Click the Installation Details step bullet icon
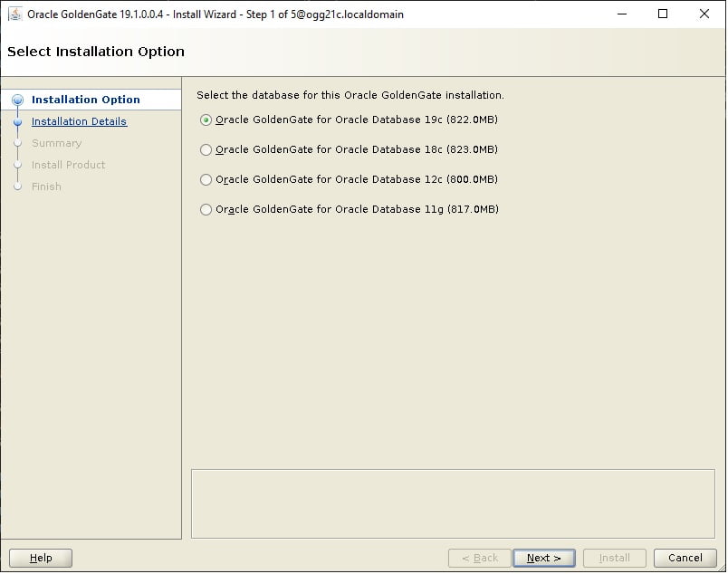728x574 pixels. click(x=17, y=122)
